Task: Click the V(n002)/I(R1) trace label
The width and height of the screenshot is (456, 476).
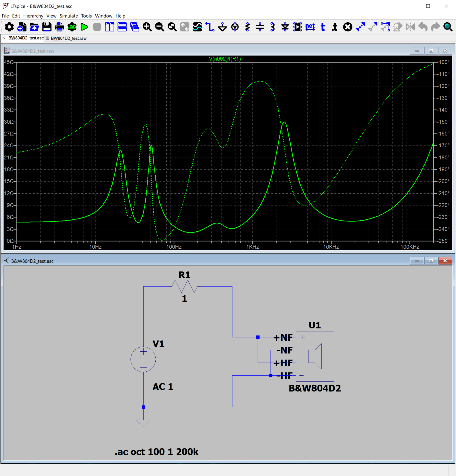Action: [225, 59]
